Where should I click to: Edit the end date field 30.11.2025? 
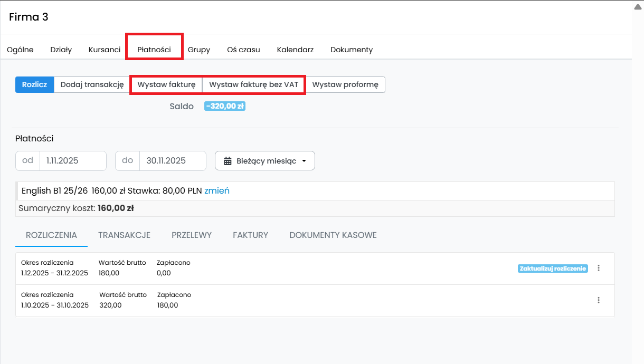[x=172, y=161]
